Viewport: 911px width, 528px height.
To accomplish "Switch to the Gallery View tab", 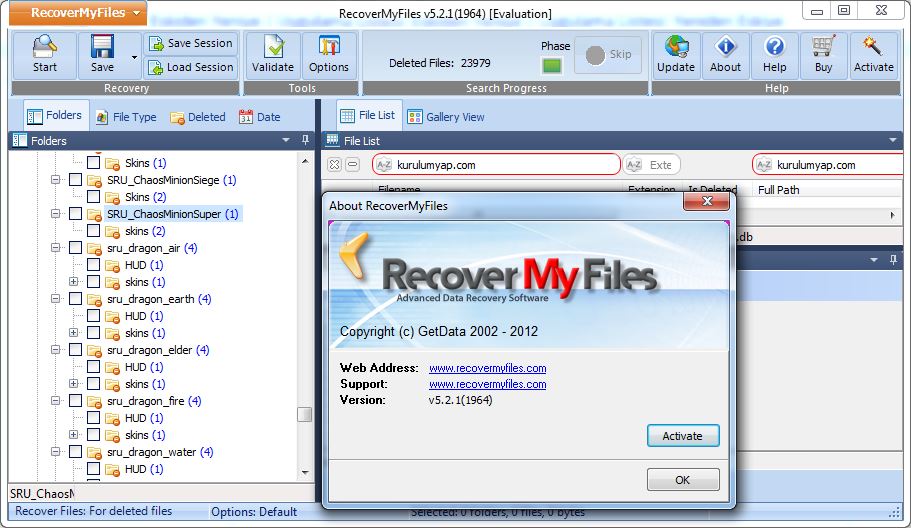I will [x=446, y=117].
